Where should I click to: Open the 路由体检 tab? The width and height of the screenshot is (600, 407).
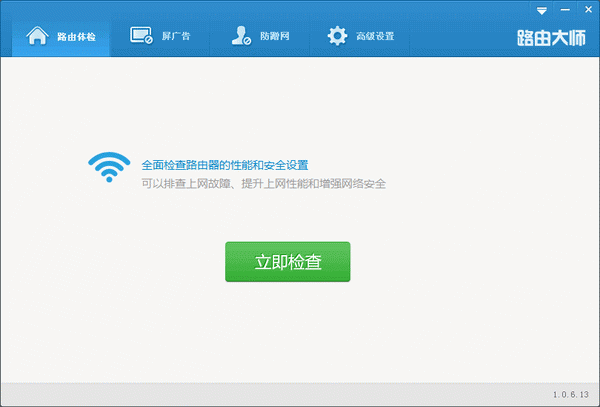click(61, 37)
